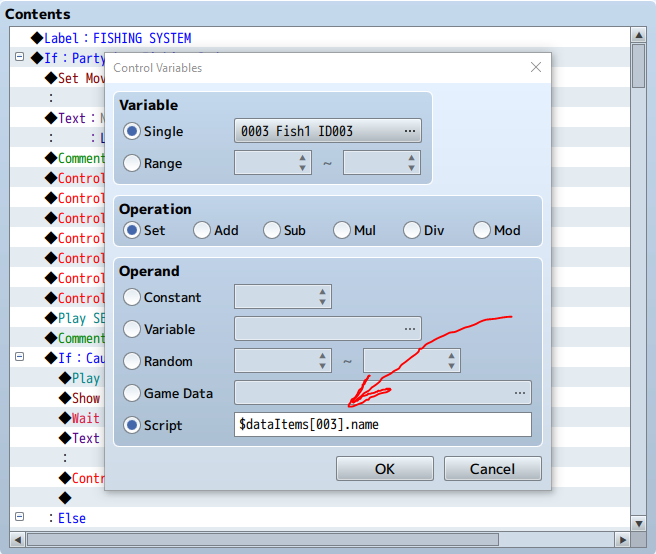
Task: Select the Play row under If : Cau
Action: (57, 378)
